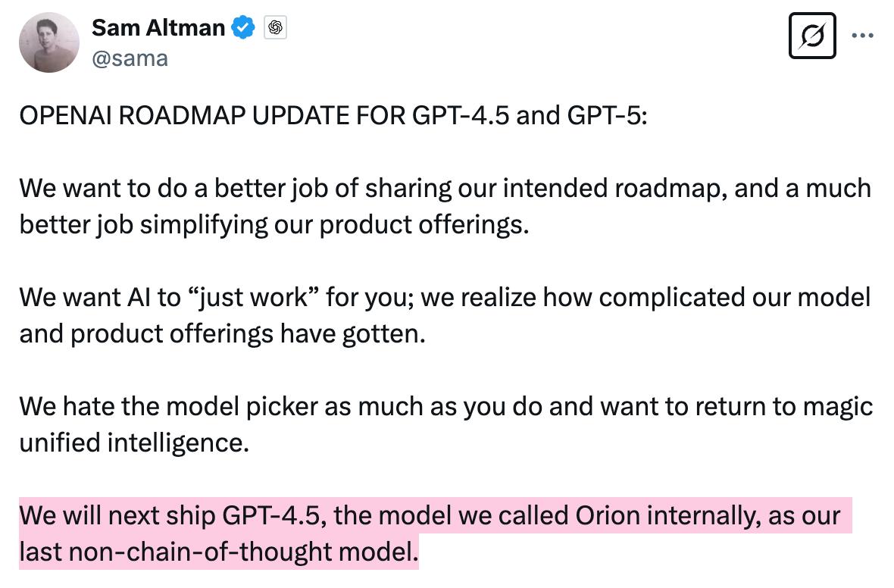Click "non-chain-of-thought" in the highlighted text
This screenshot has width=894, height=588.
pos(193,552)
